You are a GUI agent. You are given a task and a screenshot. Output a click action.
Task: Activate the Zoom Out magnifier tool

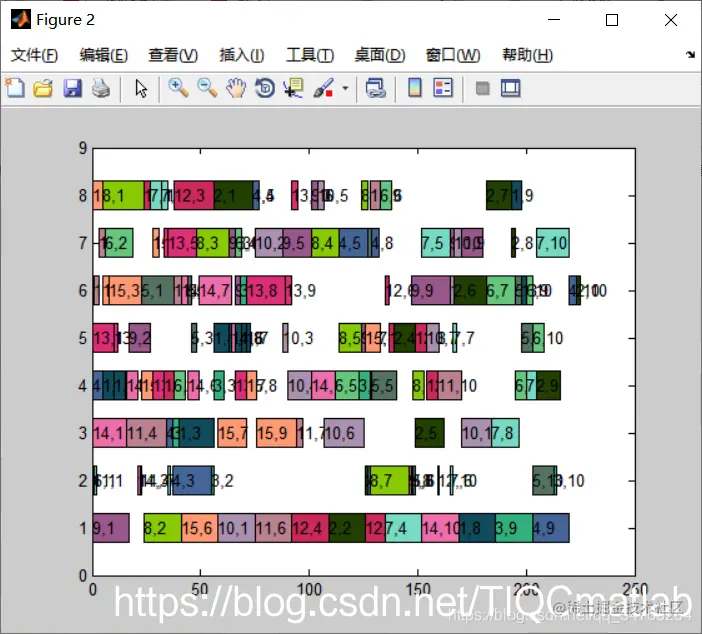click(x=207, y=88)
